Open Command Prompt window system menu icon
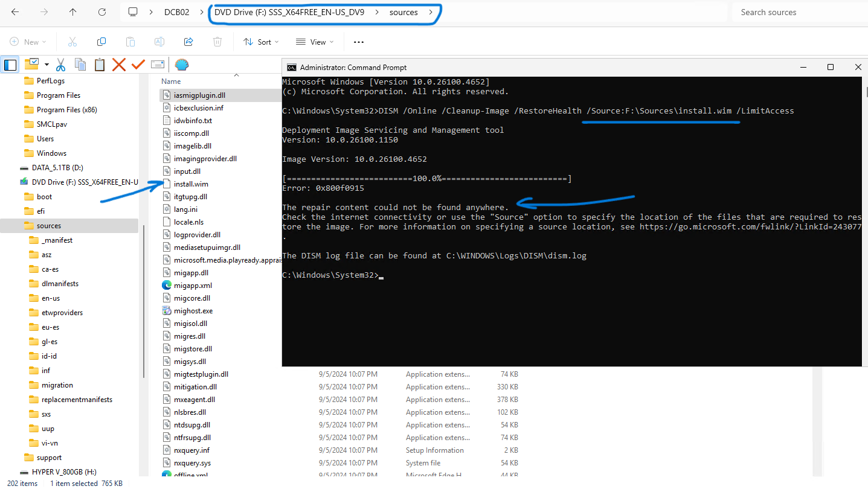This screenshot has height=489, width=868. pos(291,67)
